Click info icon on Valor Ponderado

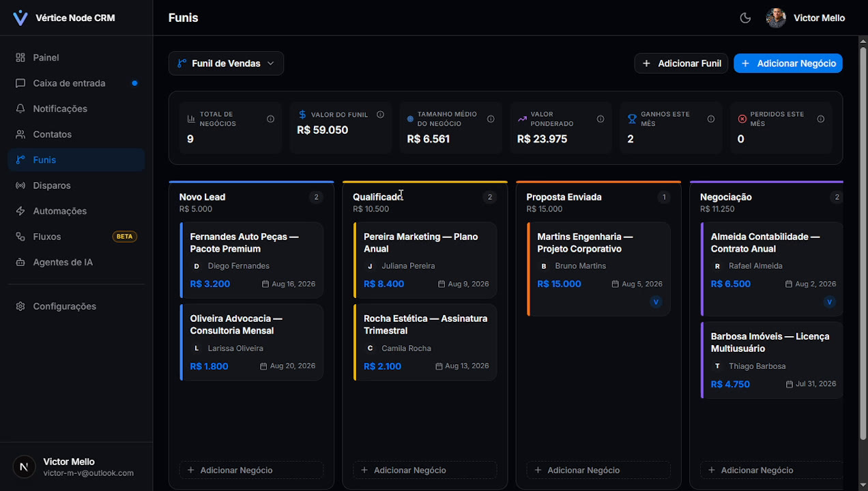tap(601, 119)
